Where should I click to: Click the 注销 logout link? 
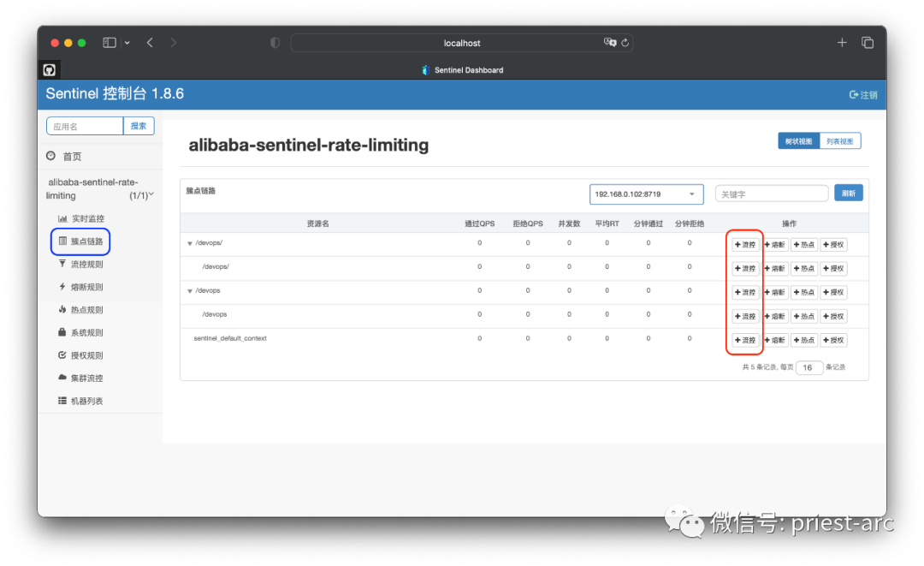863,95
